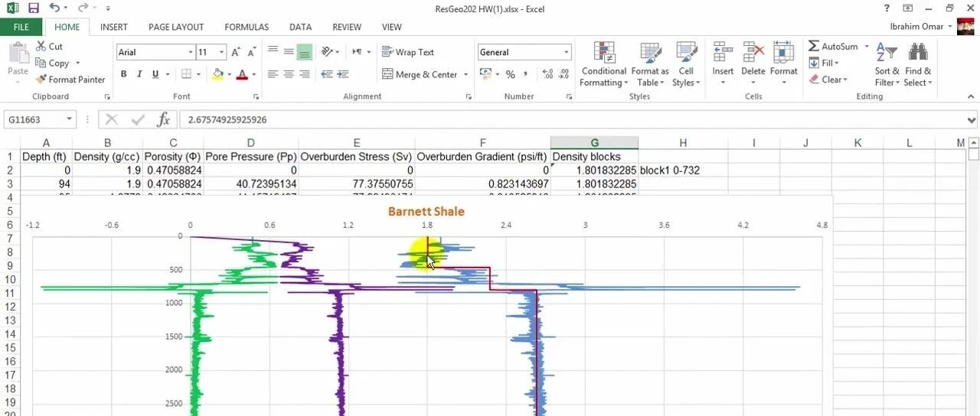Toggle Wrap Text
The height and width of the screenshot is (416, 980).
408,52
